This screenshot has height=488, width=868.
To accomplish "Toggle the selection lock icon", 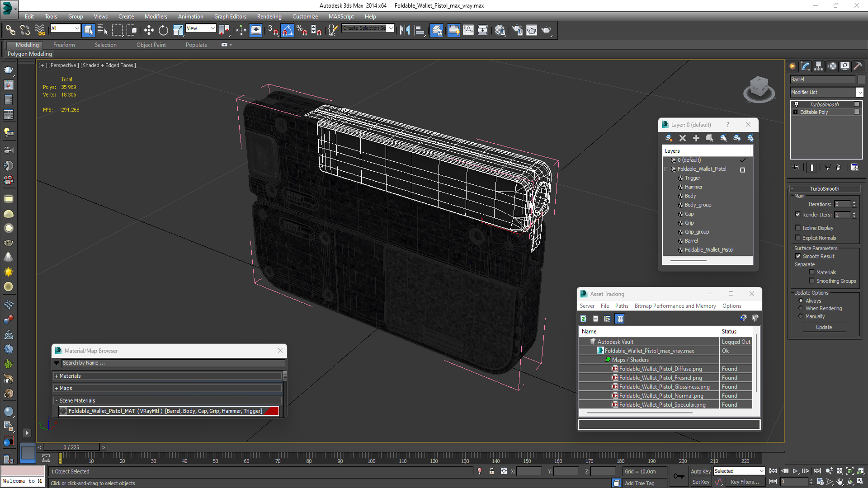I will [491, 471].
